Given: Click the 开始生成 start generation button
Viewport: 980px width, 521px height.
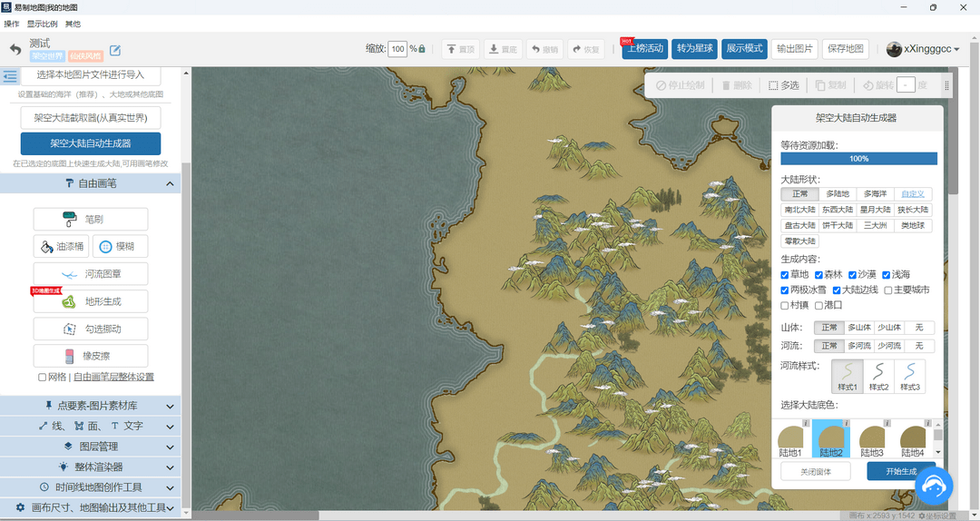Looking at the screenshot, I should [900, 471].
